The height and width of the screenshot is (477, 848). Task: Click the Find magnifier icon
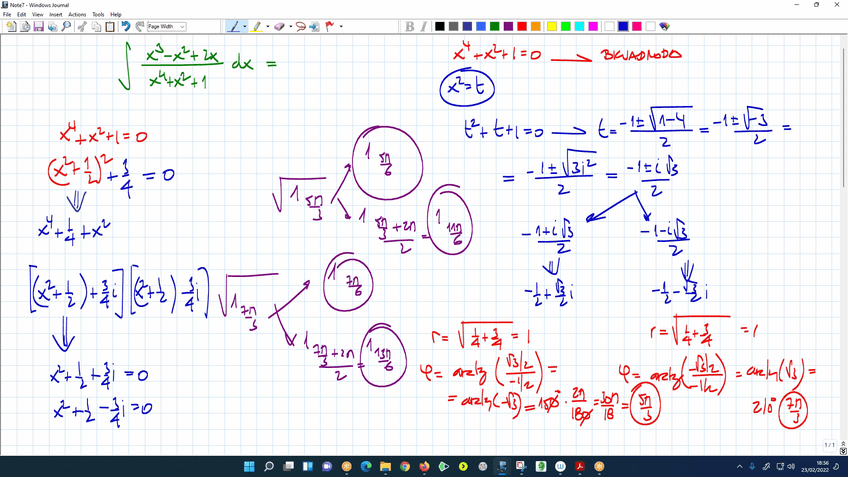[x=67, y=26]
